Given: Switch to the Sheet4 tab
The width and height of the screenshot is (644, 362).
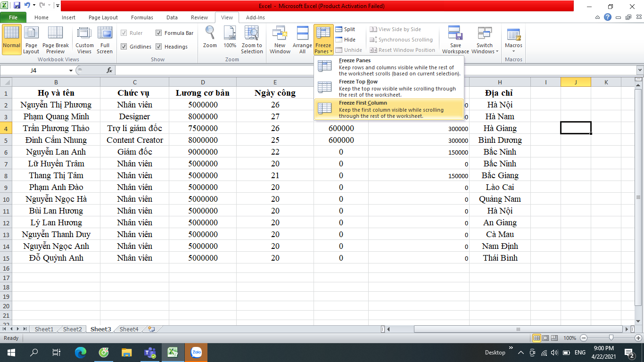Looking at the screenshot, I should click(x=129, y=329).
